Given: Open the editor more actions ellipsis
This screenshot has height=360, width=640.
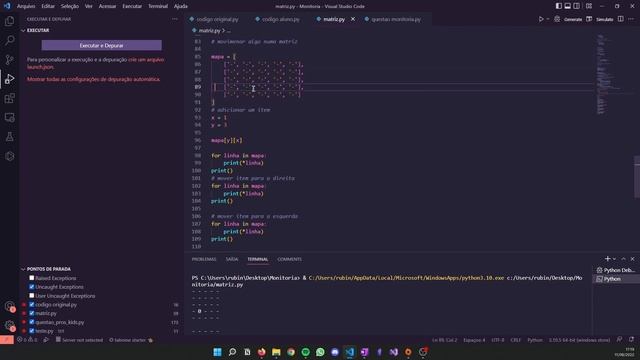Looking at the screenshot, I should [x=631, y=19].
